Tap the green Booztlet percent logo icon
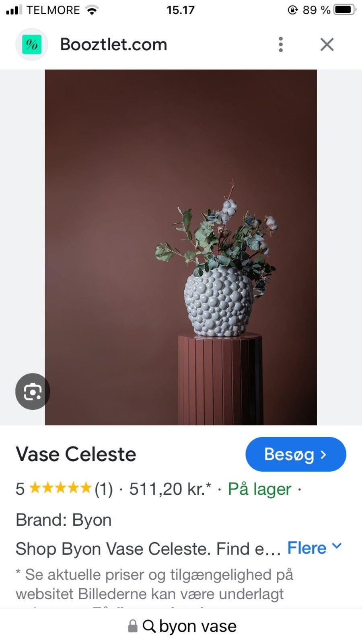The image size is (362, 644). click(x=32, y=44)
